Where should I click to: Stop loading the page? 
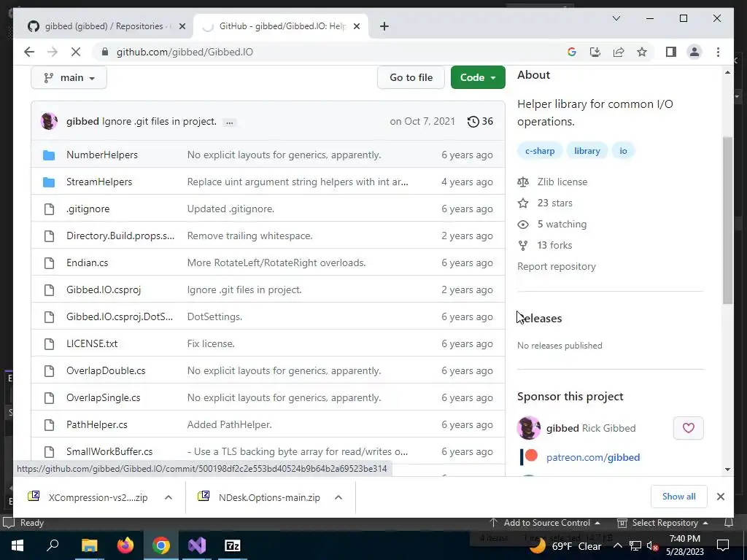click(x=76, y=52)
